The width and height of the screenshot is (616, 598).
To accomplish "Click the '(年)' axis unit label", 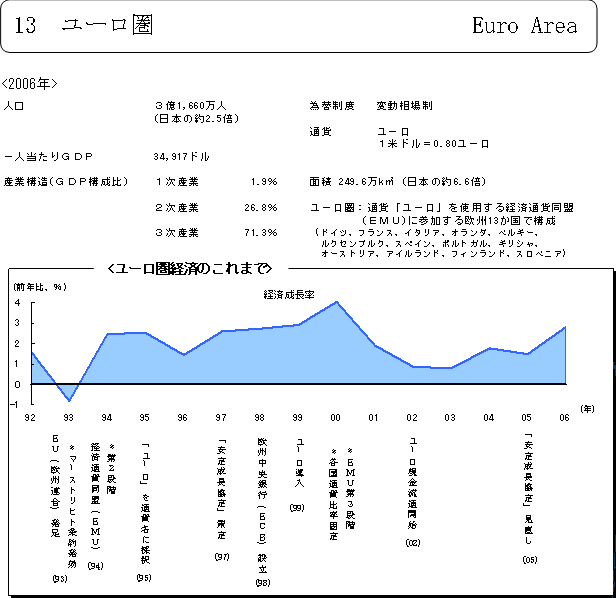I will pyautogui.click(x=587, y=409).
